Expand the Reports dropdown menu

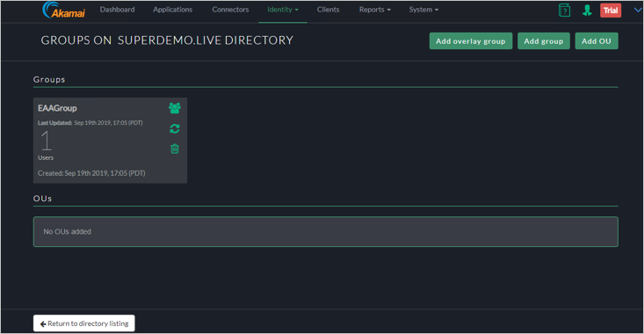point(374,10)
